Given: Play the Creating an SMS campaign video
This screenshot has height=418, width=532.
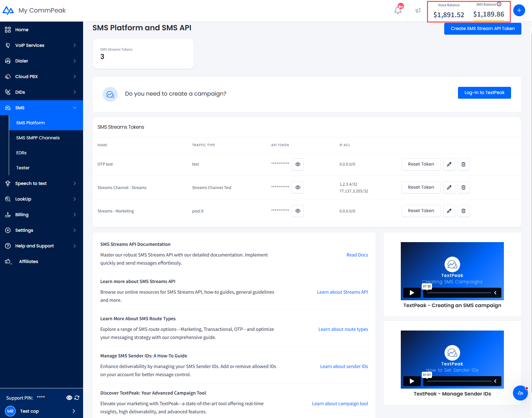Looking at the screenshot, I should click(412, 293).
